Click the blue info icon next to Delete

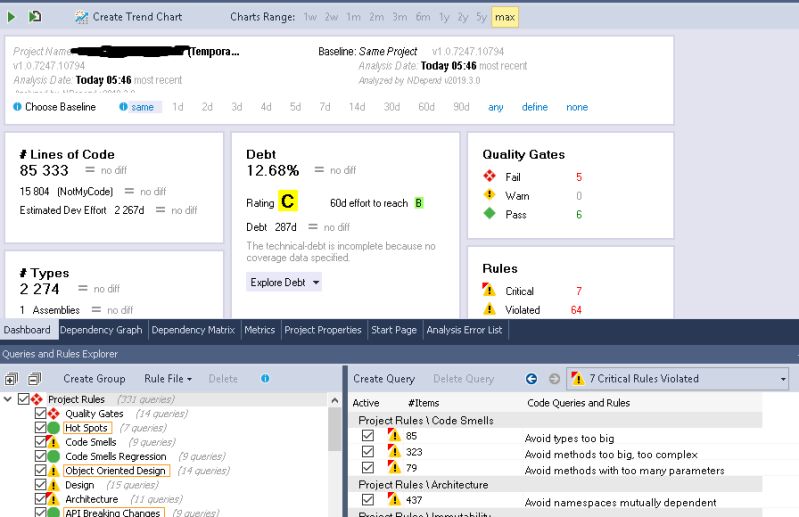(265, 378)
